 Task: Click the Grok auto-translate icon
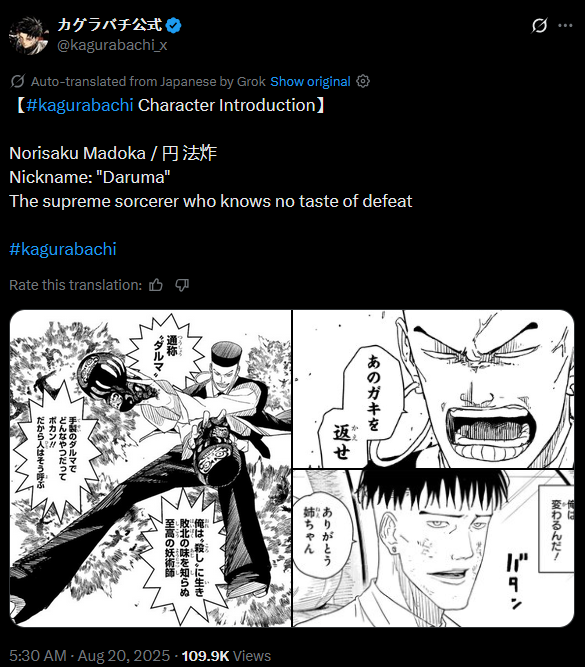(17, 81)
